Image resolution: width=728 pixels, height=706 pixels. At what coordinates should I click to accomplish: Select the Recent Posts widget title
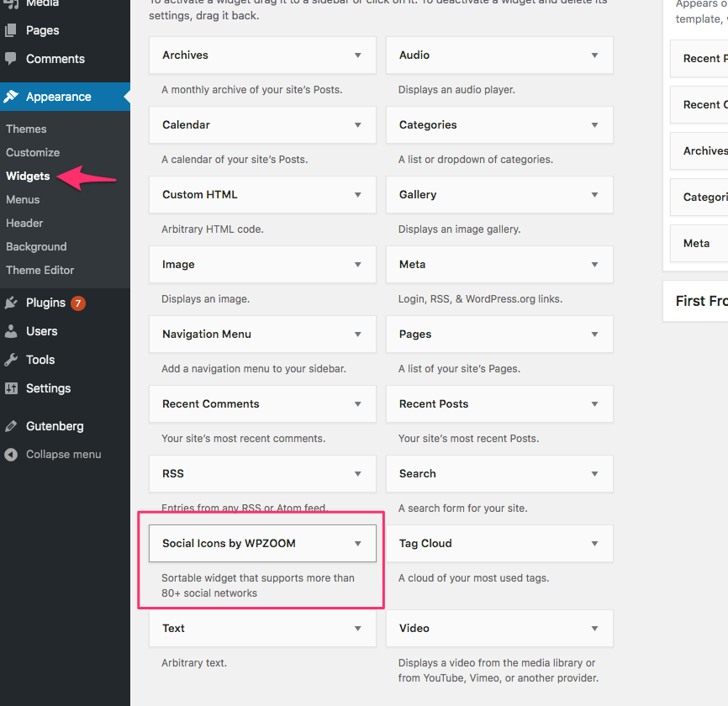pyautogui.click(x=434, y=403)
